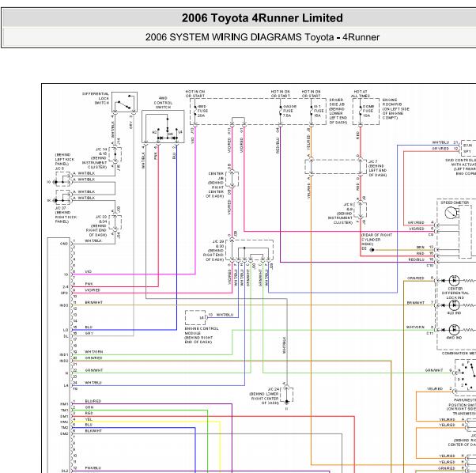The height and width of the screenshot is (473, 476).
Task: Click the differential lock switch symbol
Action: 124,102
